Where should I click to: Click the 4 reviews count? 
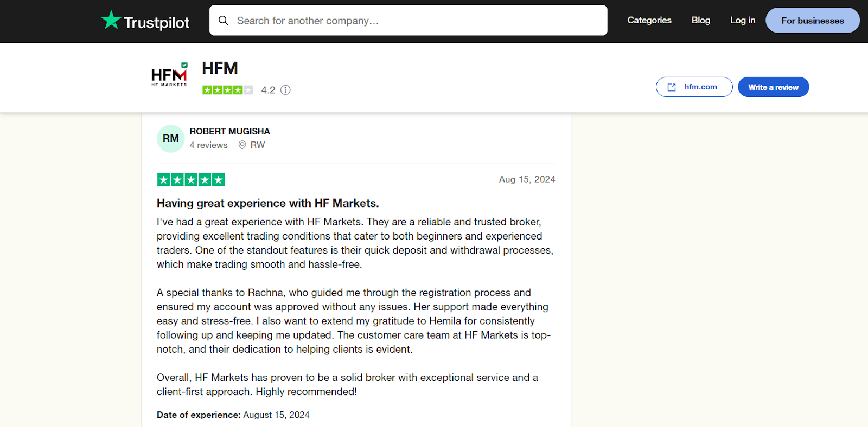pyautogui.click(x=208, y=145)
